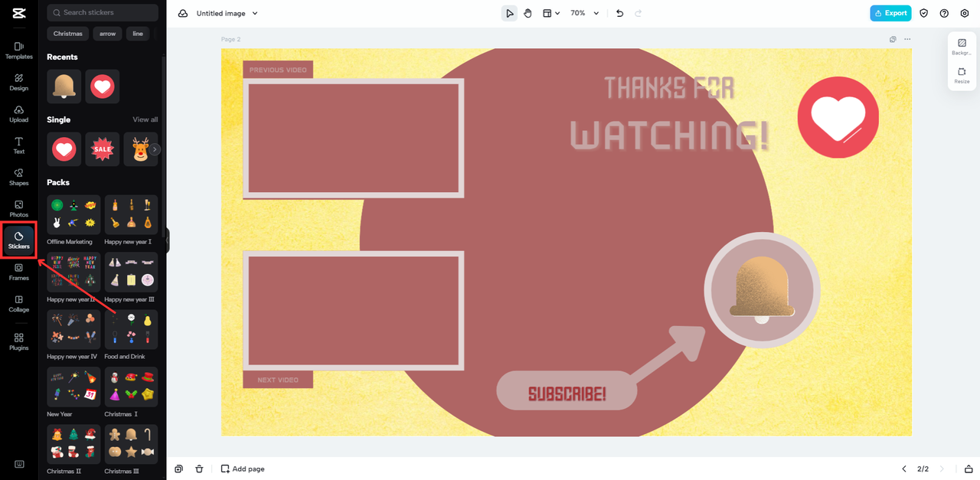Open the Background panel on the right
980x480 pixels.
tap(962, 47)
